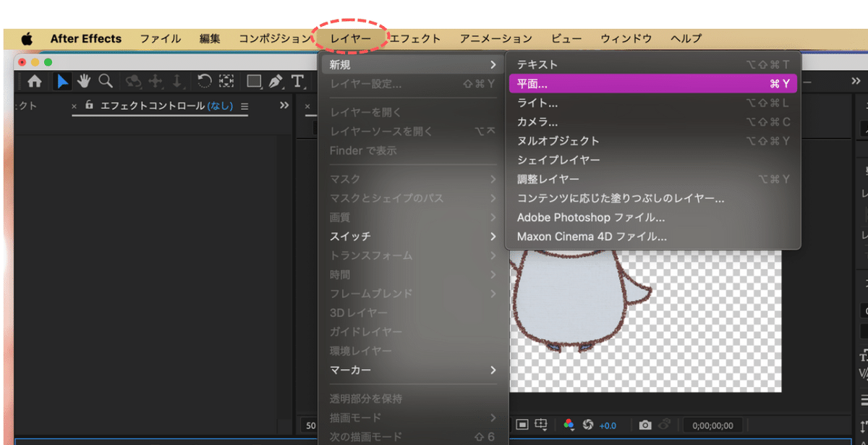Viewport: 868px width, 445px height.
Task: Click the 透明部分を保持 menu entry
Action: (412, 399)
